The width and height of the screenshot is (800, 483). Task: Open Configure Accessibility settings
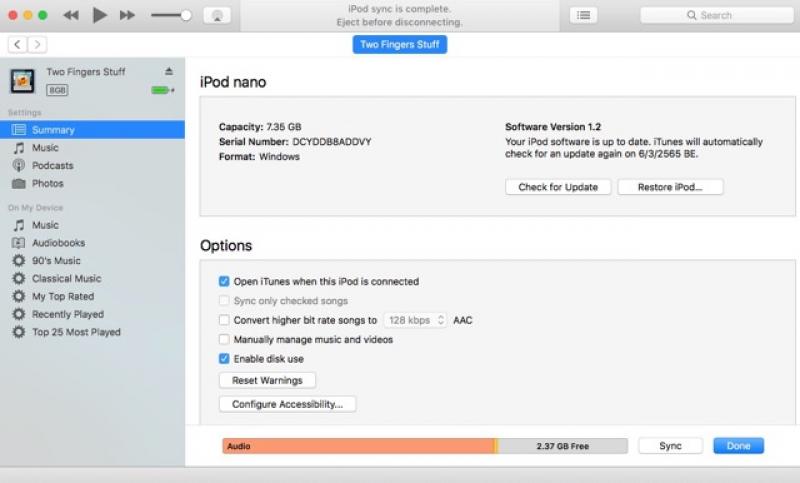click(x=287, y=404)
